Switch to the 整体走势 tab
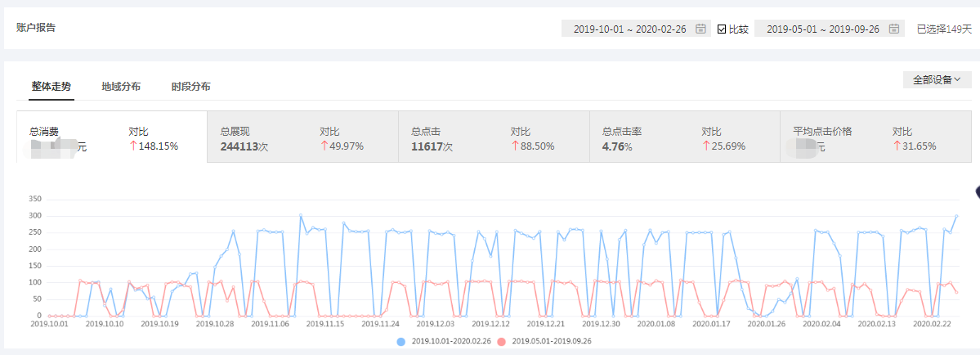The image size is (980, 355). pyautogui.click(x=51, y=86)
